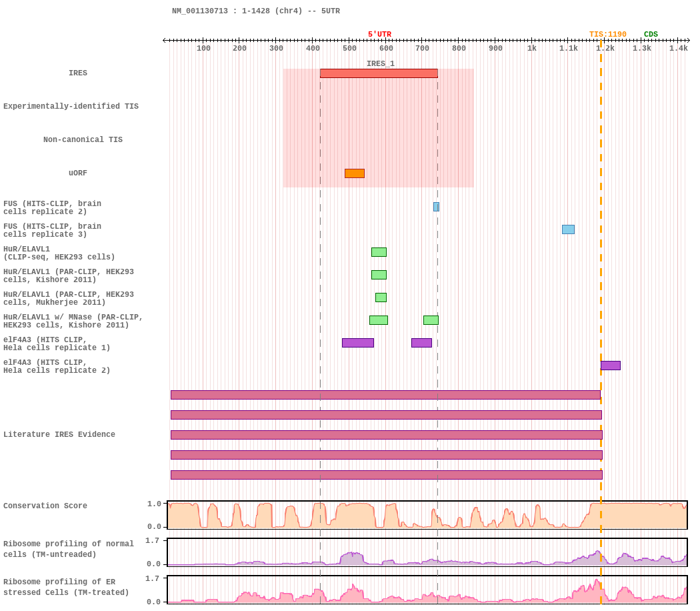Select the bottommost Literature IRES Evidence bar
The width and height of the screenshot is (700, 611).
(x=387, y=475)
